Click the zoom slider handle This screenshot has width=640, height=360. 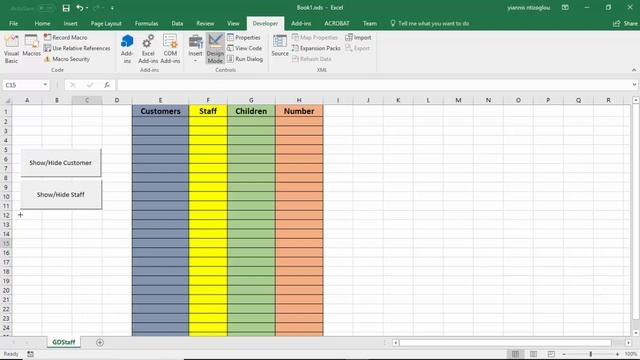pos(591,354)
